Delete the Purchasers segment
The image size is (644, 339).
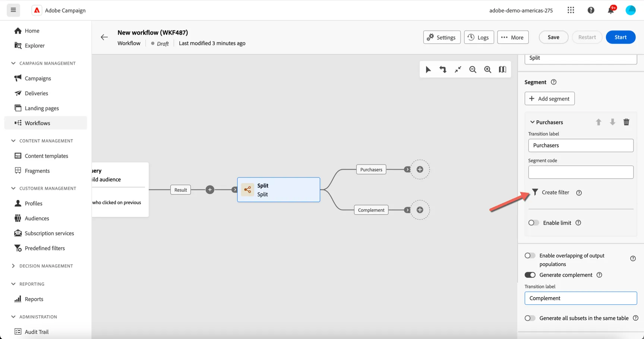(626, 122)
